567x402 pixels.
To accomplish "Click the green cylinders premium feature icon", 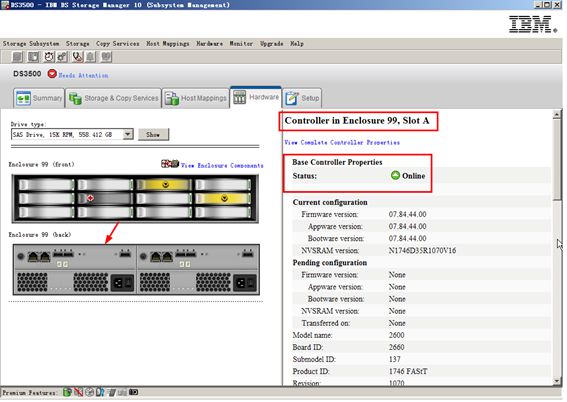I will pyautogui.click(x=67, y=392).
